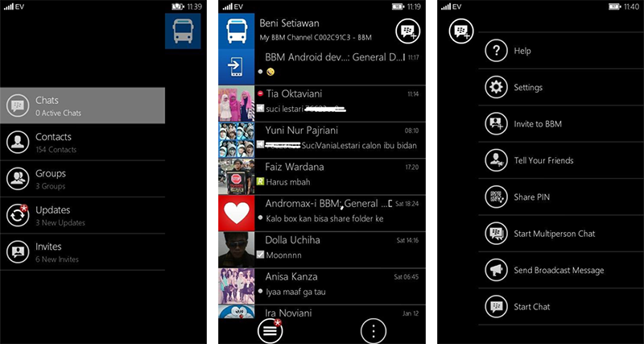This screenshot has height=344, width=644.
Task: Choose Start Chat
Action: click(561, 307)
